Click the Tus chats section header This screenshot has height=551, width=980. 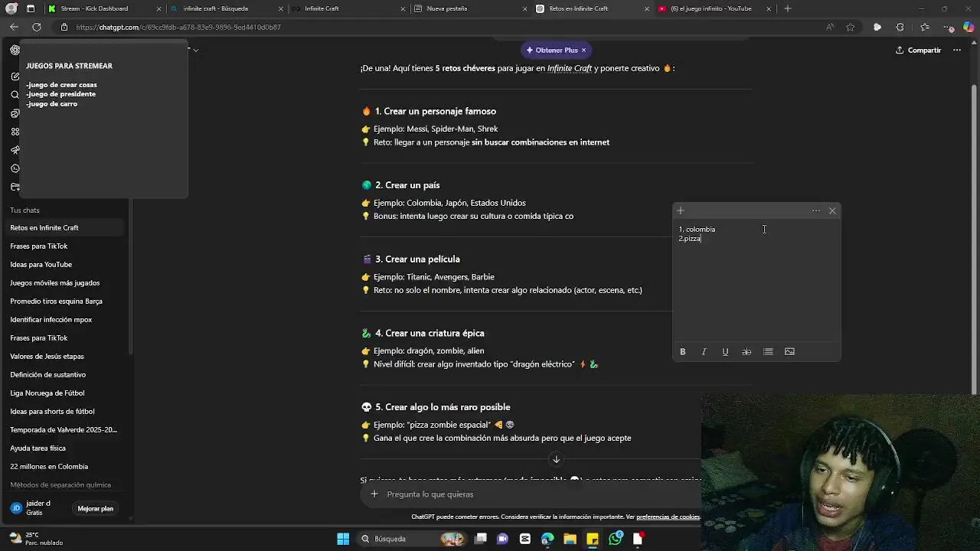pos(24,210)
